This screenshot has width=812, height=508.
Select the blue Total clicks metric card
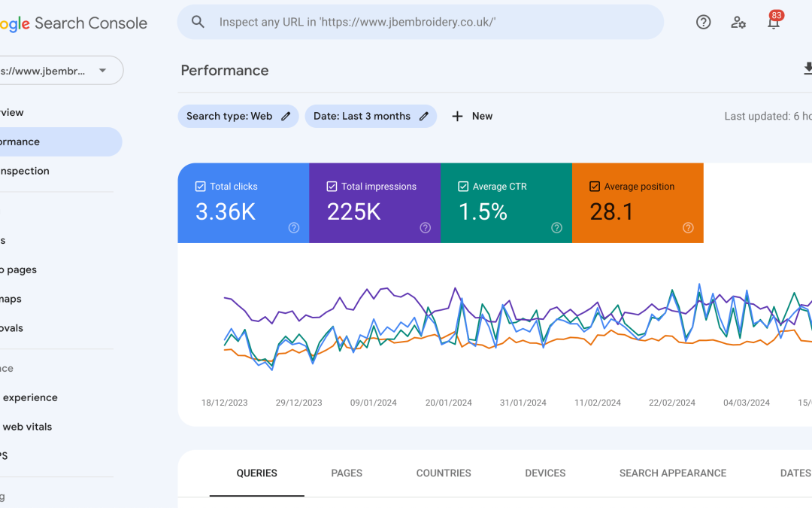[x=244, y=202]
